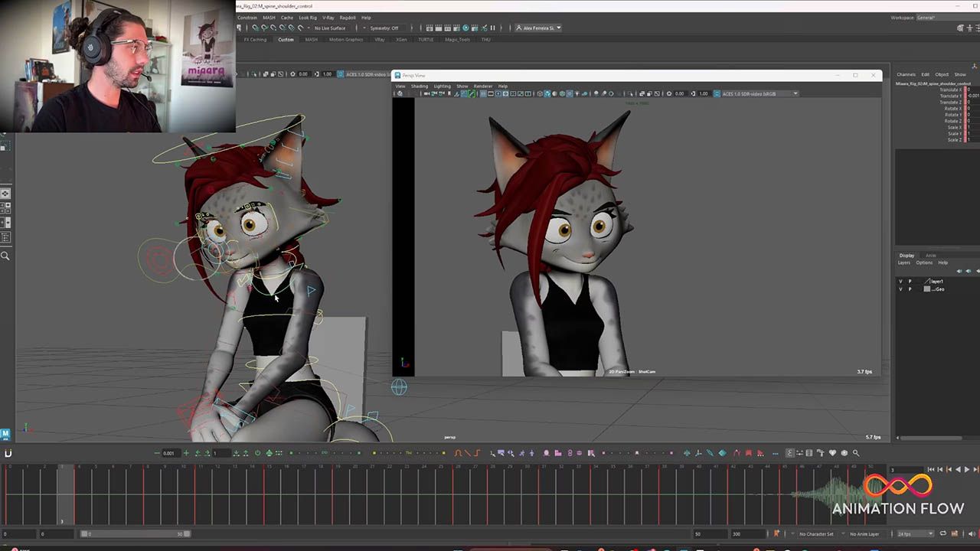The width and height of the screenshot is (980, 551).
Task: Click the Maya home icon at bottom left
Action: [5, 435]
